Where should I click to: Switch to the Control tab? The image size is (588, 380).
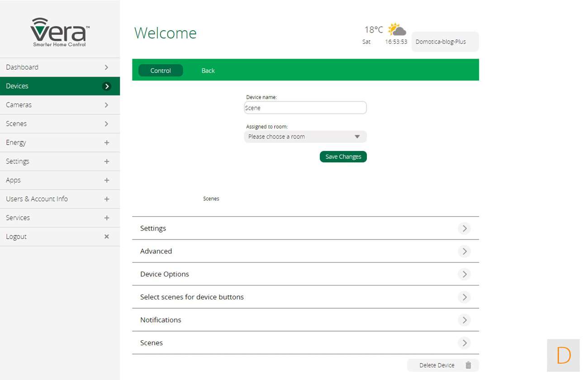pyautogui.click(x=161, y=70)
